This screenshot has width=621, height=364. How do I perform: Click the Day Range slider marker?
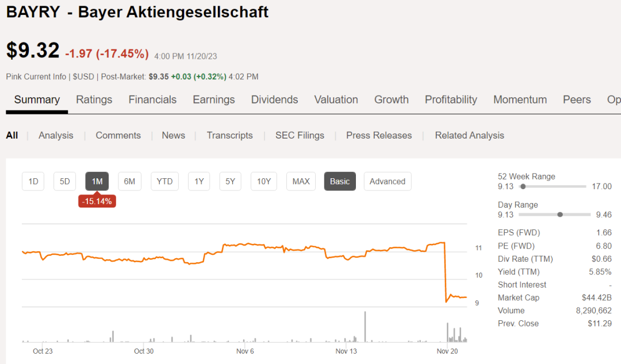(560, 214)
